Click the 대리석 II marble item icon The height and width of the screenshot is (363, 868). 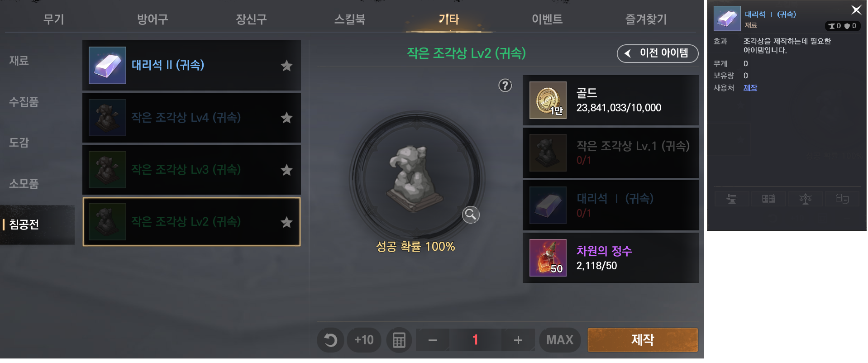point(107,65)
